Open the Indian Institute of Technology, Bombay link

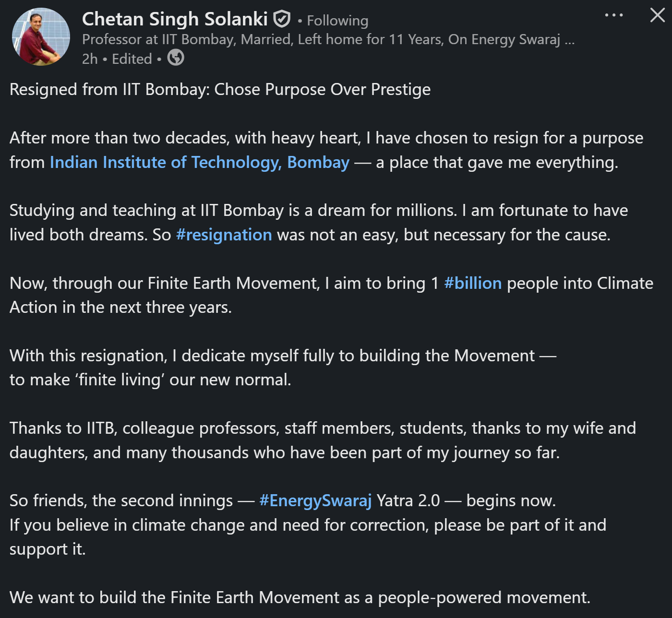click(x=200, y=163)
